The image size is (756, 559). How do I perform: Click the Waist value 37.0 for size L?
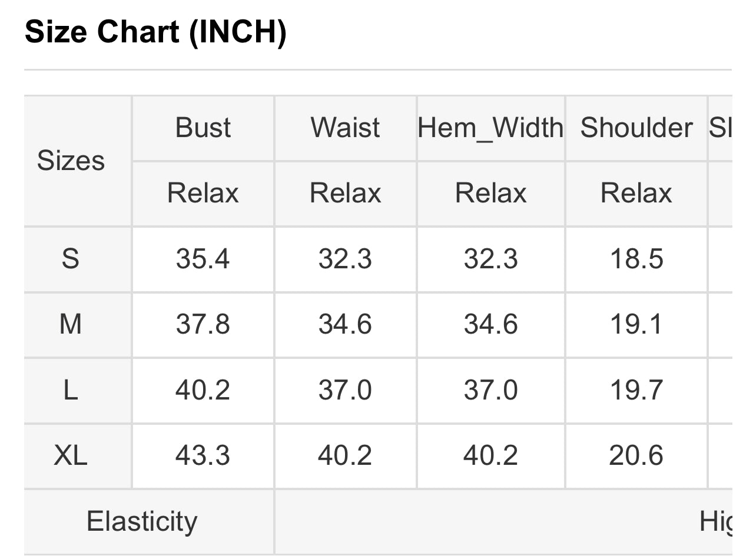click(346, 390)
